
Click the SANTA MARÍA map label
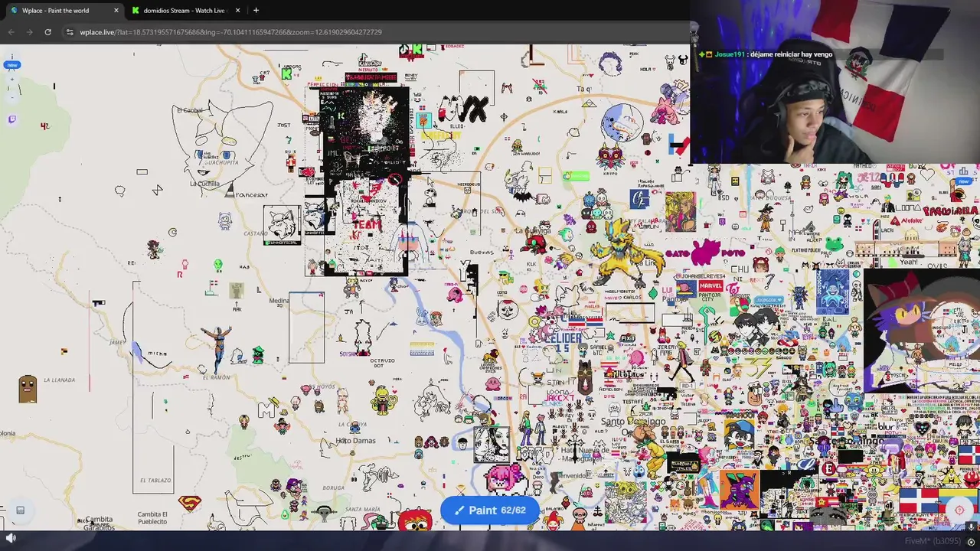[362, 509]
